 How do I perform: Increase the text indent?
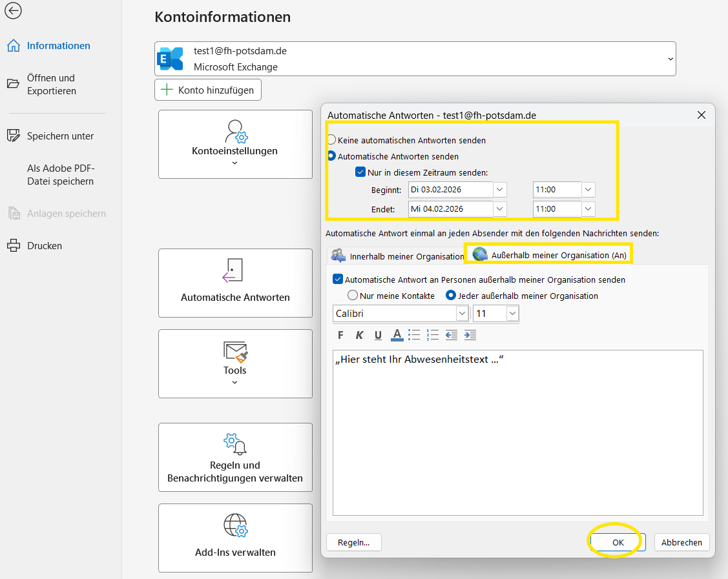pyautogui.click(x=470, y=335)
